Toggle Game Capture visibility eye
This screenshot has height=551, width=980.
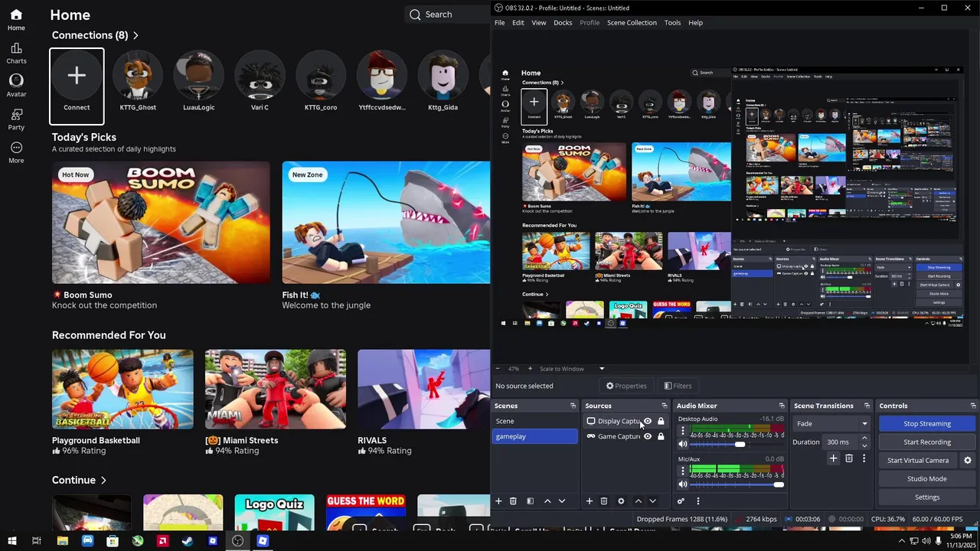point(648,437)
